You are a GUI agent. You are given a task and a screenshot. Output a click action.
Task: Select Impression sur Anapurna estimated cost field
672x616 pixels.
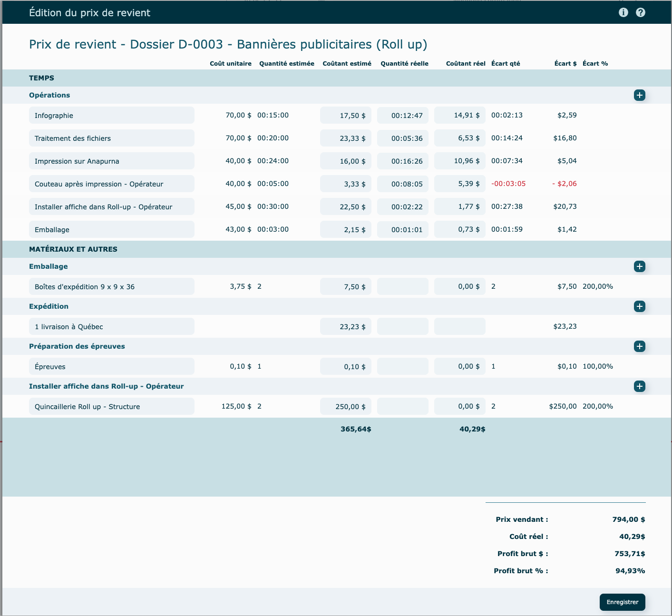345,161
